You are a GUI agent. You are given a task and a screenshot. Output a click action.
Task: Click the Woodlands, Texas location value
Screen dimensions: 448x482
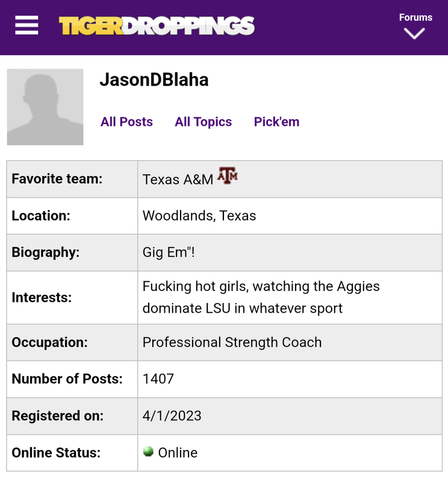(x=199, y=216)
